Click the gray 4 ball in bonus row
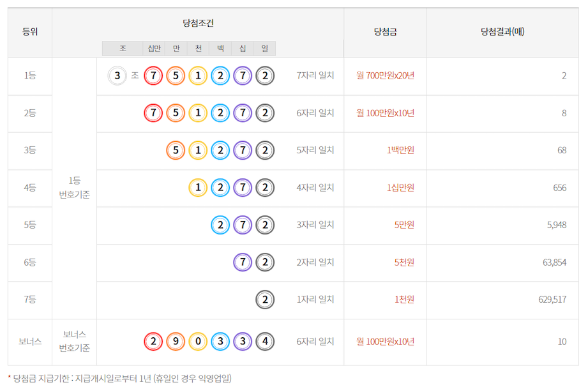Screen dimensions: 588x389 pyautogui.click(x=264, y=342)
